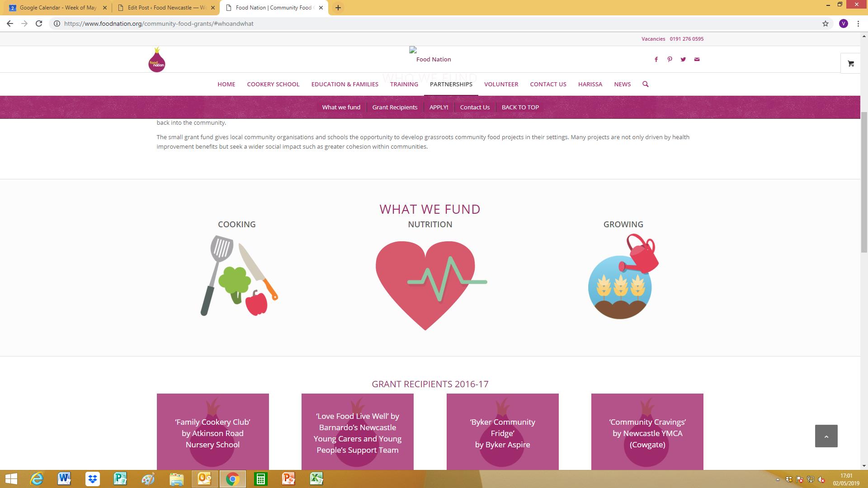
Task: Open PowerPoint from the taskbar
Action: [x=288, y=479]
